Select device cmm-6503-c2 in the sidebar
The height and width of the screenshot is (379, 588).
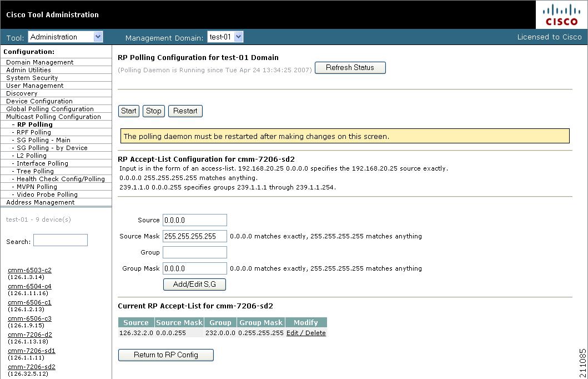pos(30,270)
